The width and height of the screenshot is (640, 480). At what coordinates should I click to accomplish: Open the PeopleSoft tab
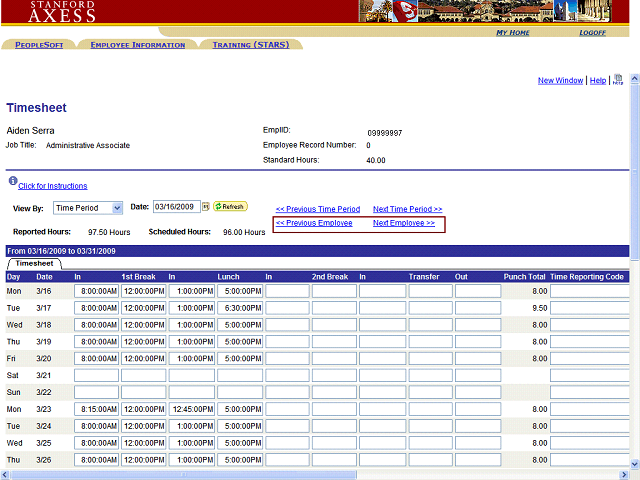pyautogui.click(x=39, y=45)
